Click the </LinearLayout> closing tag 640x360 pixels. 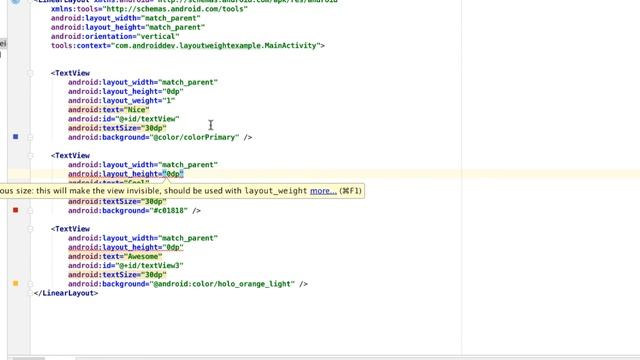point(66,293)
